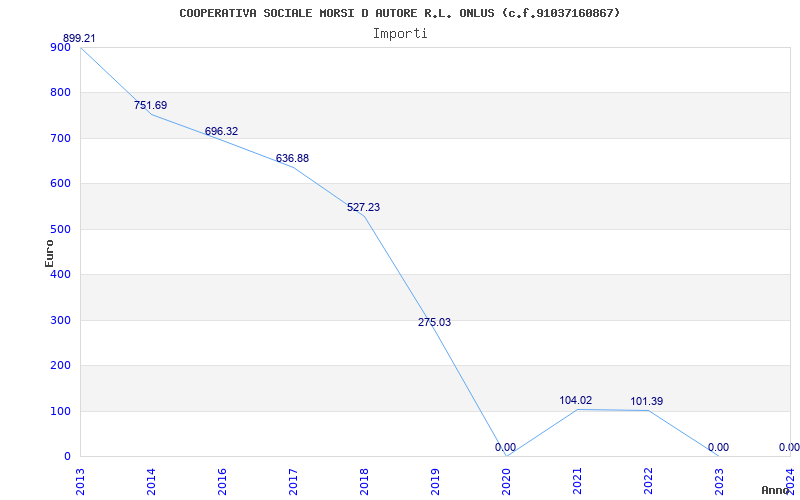The width and height of the screenshot is (800, 500).
Task: Select the 104.02 data label
Action: coord(576,400)
